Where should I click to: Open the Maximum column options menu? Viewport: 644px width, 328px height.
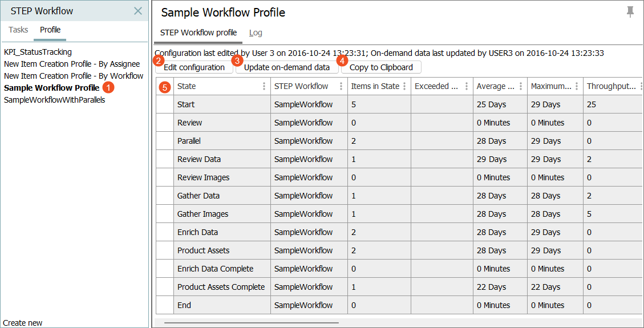(577, 86)
